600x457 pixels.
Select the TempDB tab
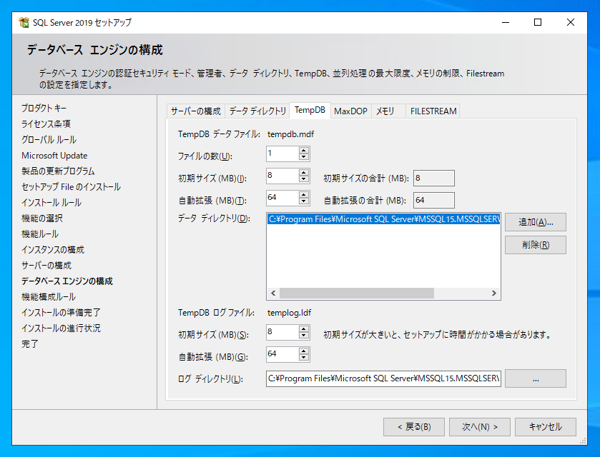coord(310,110)
